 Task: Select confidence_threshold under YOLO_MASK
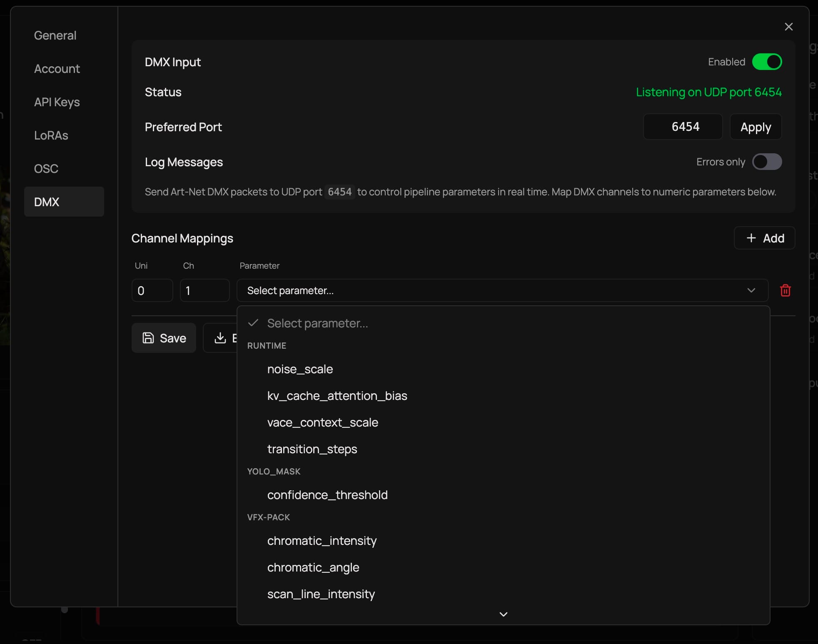[327, 495]
